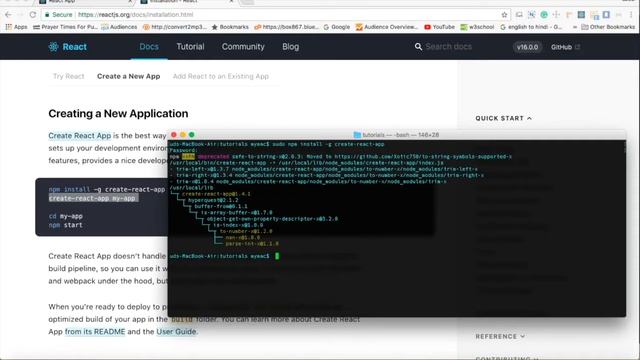This screenshot has height=360, width=640.
Task: Open the w3school bookmark
Action: tap(477, 27)
